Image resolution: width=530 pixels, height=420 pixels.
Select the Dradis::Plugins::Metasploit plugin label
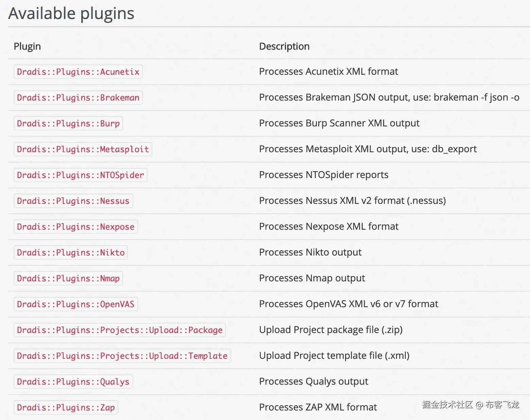(x=83, y=149)
